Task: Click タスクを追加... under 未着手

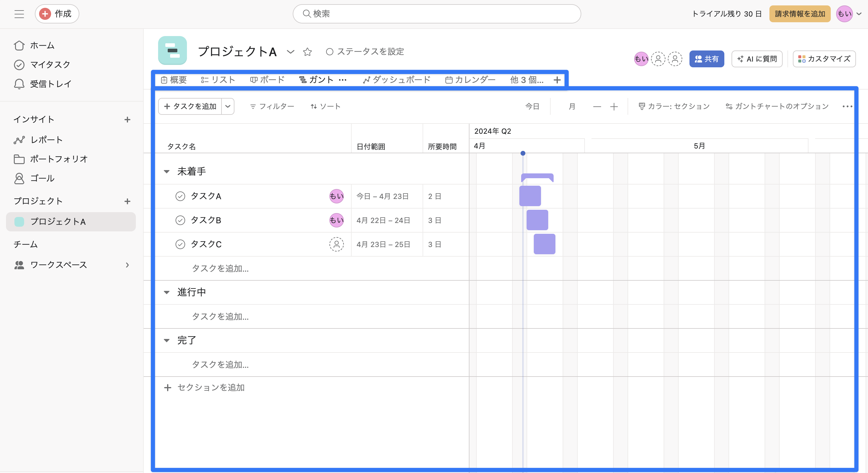Action: (220, 269)
